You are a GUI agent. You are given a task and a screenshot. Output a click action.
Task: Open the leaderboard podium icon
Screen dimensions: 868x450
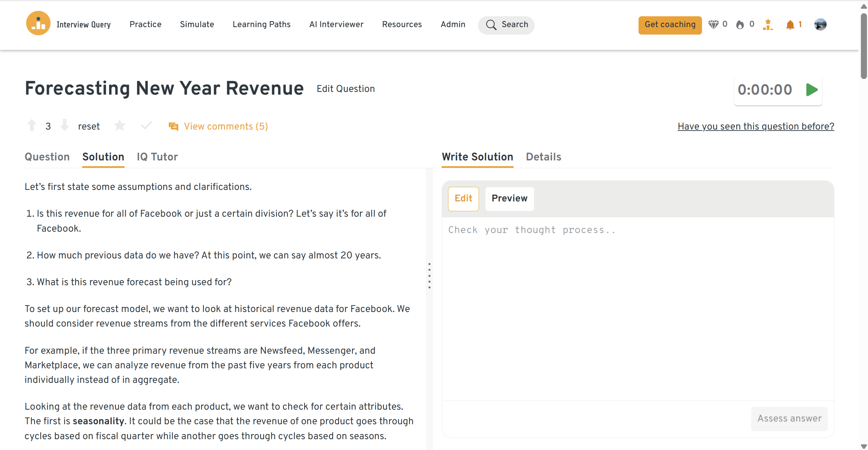click(x=768, y=25)
